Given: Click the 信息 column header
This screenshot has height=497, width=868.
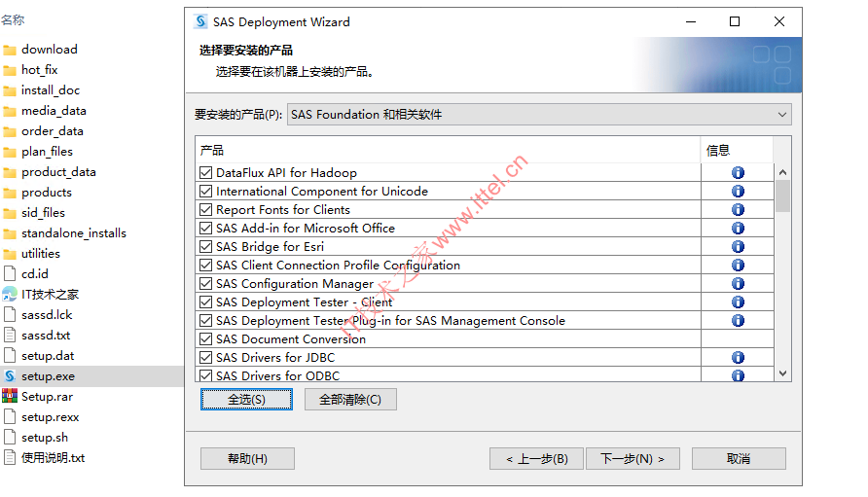Looking at the screenshot, I should click(737, 150).
